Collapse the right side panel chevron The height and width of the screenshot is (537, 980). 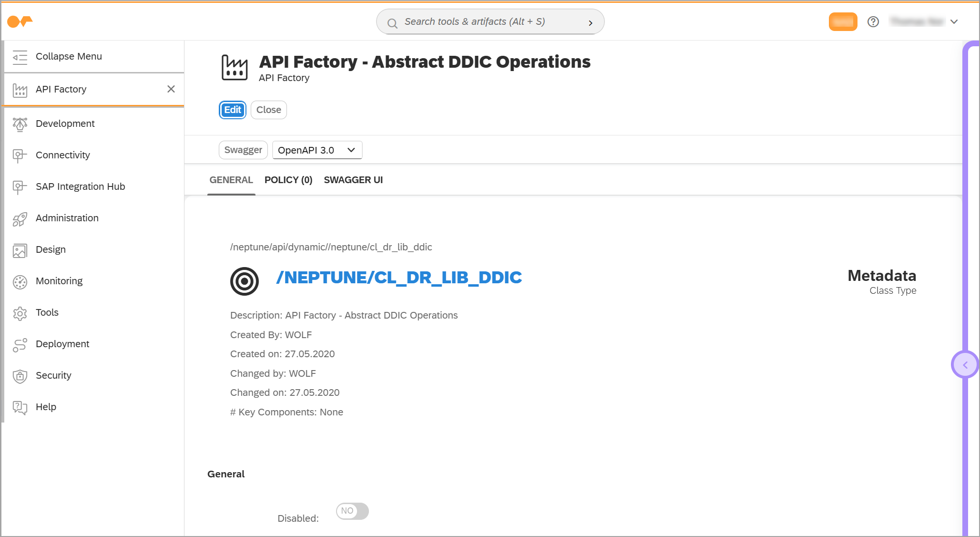(965, 364)
